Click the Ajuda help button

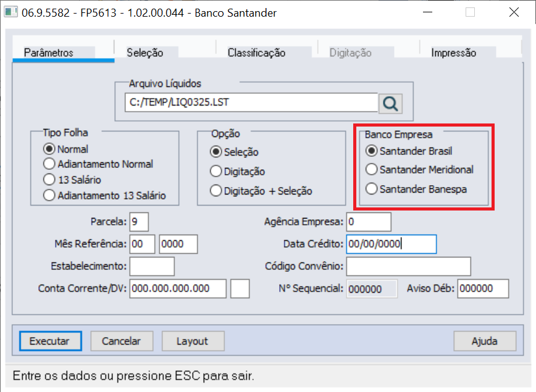[x=485, y=341]
